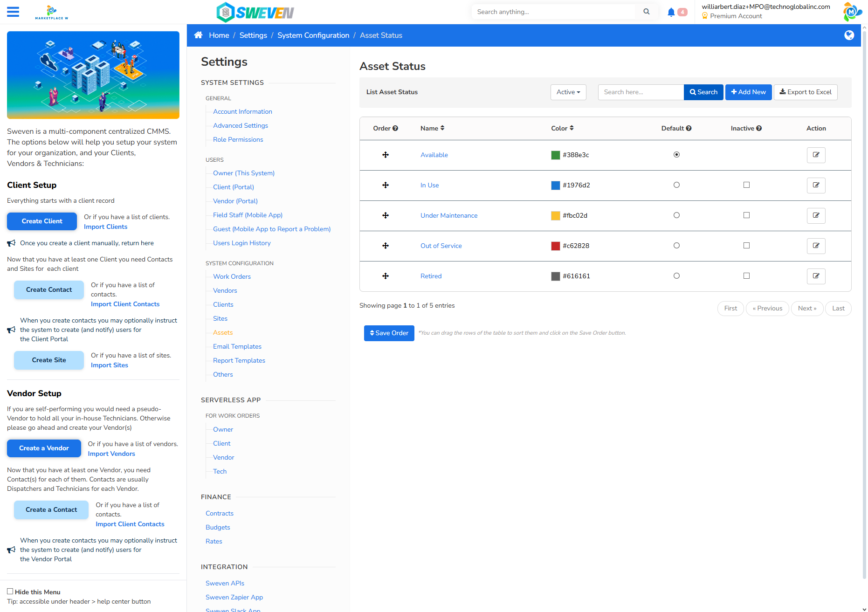Click Create Client button

[42, 221]
